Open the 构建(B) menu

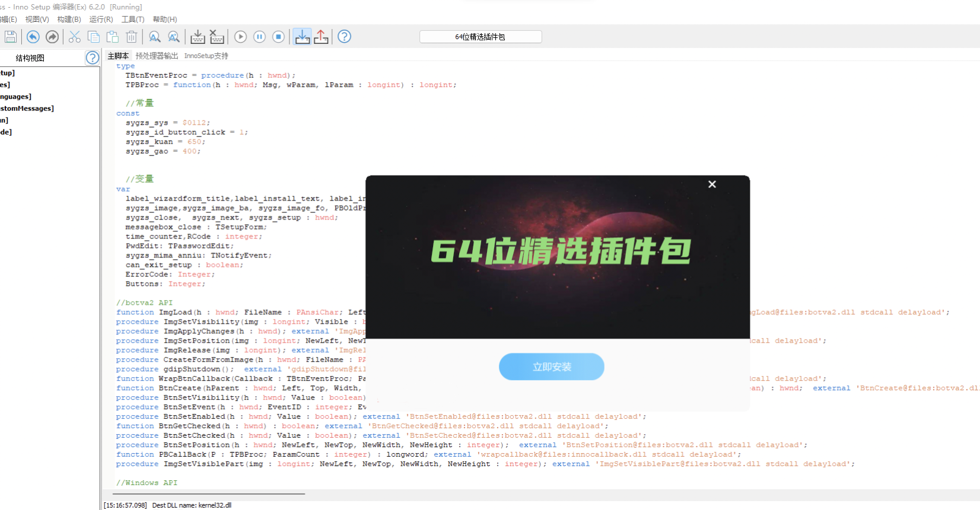click(x=69, y=20)
